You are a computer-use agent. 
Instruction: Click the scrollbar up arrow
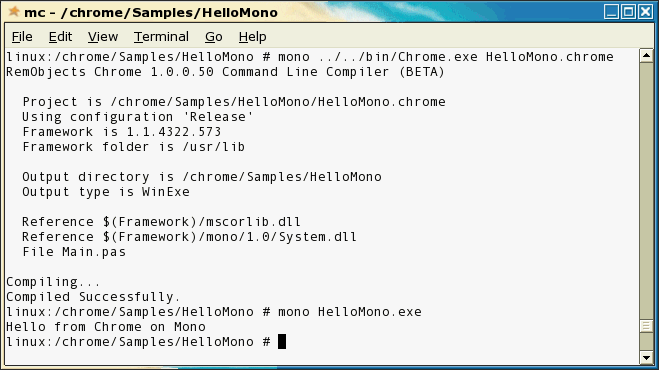tap(646, 56)
